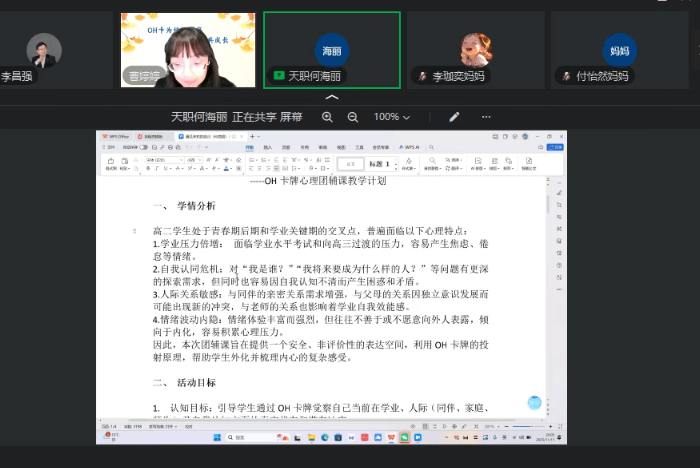The image size is (700, 468).
Task: Zoom out of the shared screen
Action: coord(352,117)
